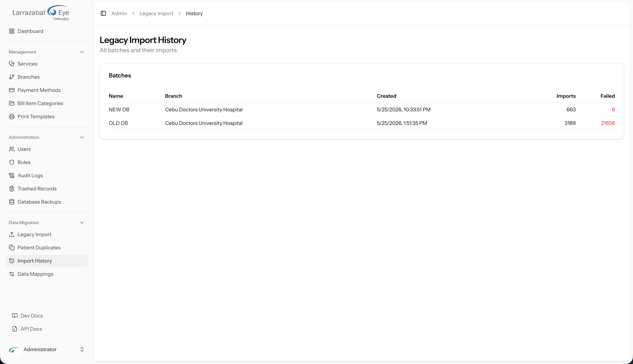Screen dimensions: 633x364
Task: Click the Management section label
Action: pyautogui.click(x=23, y=52)
